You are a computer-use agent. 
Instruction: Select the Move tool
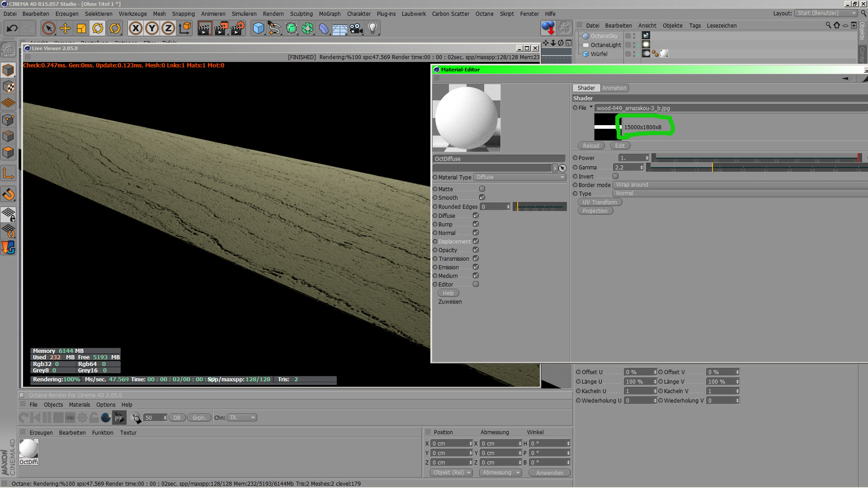[x=65, y=28]
